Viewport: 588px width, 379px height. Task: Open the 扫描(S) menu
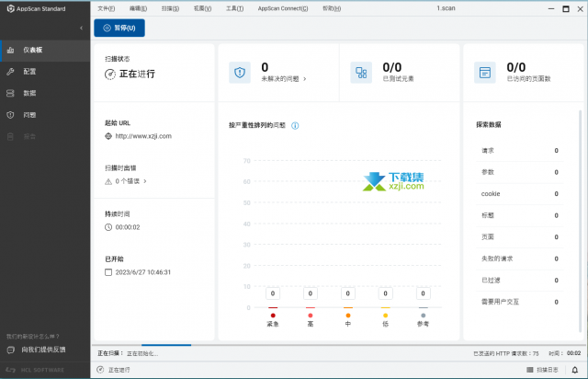click(x=170, y=8)
